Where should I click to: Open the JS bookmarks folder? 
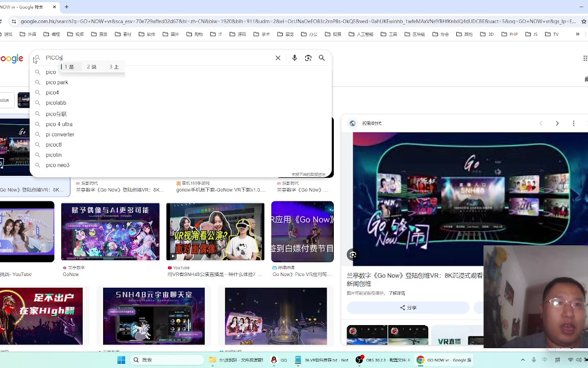tap(531, 34)
